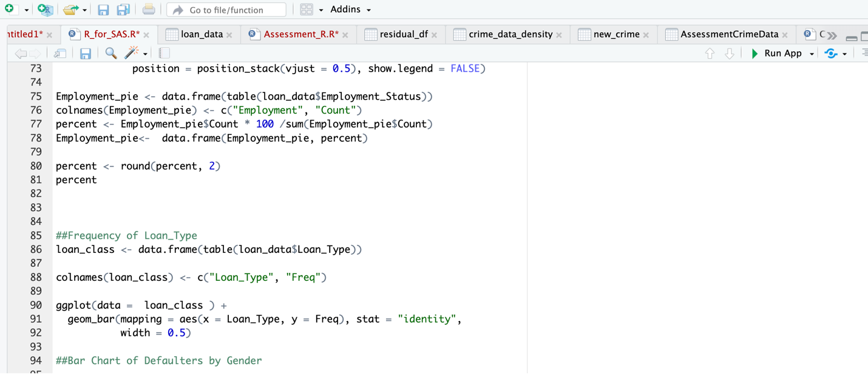Open the Publish dropdown arrow
This screenshot has height=375, width=868.
pos(844,54)
